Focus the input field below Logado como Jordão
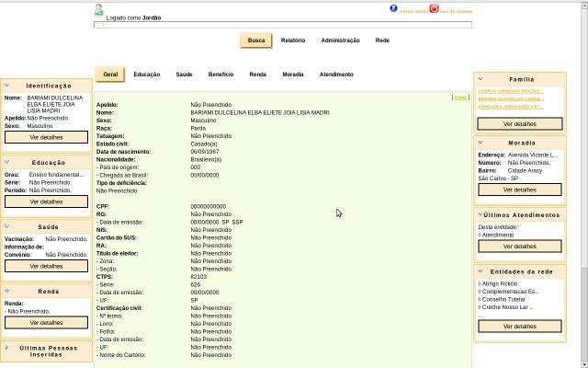This screenshot has height=368, width=588. [283, 25]
